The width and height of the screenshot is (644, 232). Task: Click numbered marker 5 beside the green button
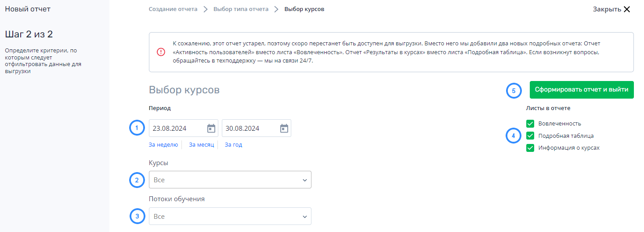pos(514,91)
